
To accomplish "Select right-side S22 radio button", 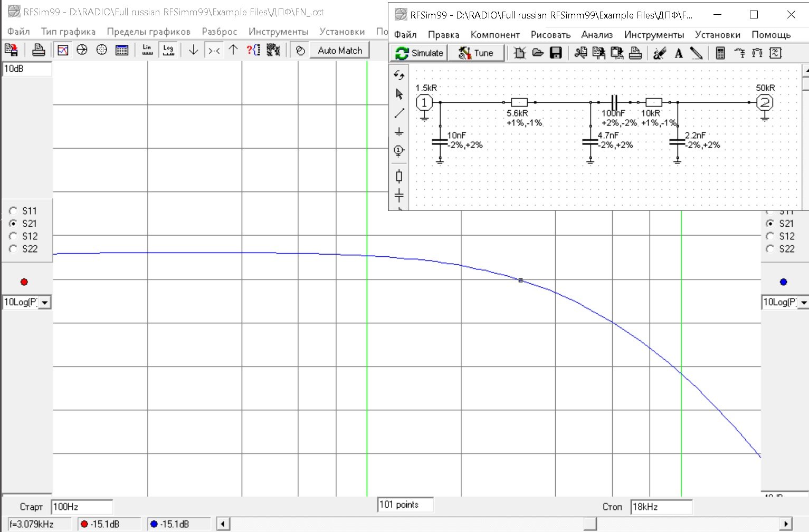I will coord(770,249).
